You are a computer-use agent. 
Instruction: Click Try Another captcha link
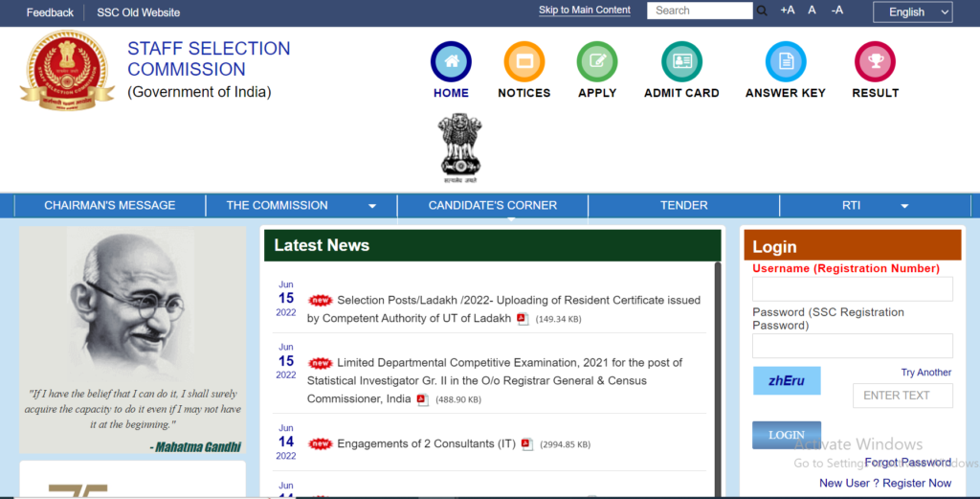925,373
